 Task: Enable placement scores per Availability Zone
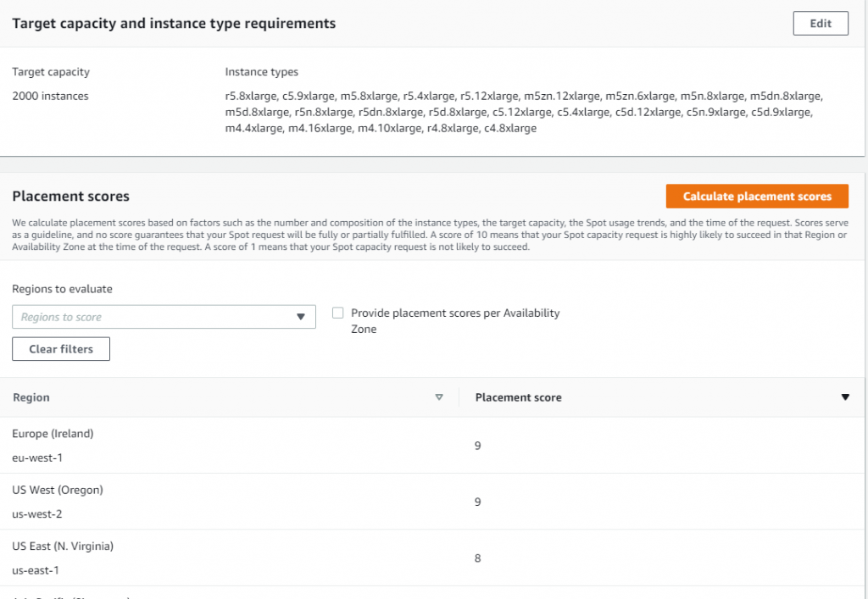tap(337, 313)
